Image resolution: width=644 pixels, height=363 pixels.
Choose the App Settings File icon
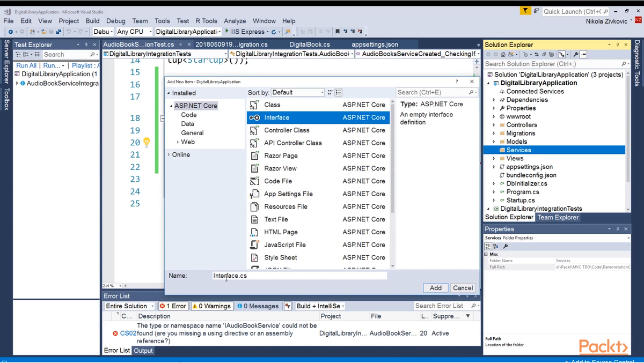(x=254, y=194)
